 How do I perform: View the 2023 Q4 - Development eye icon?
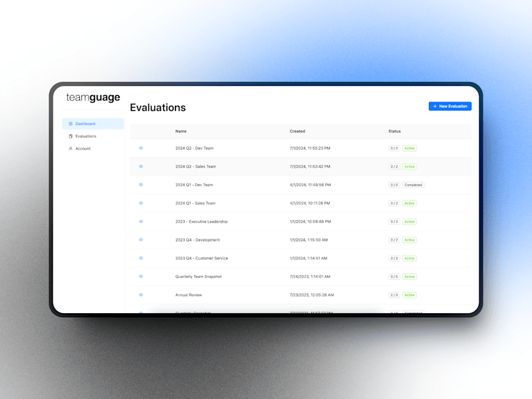(141, 239)
